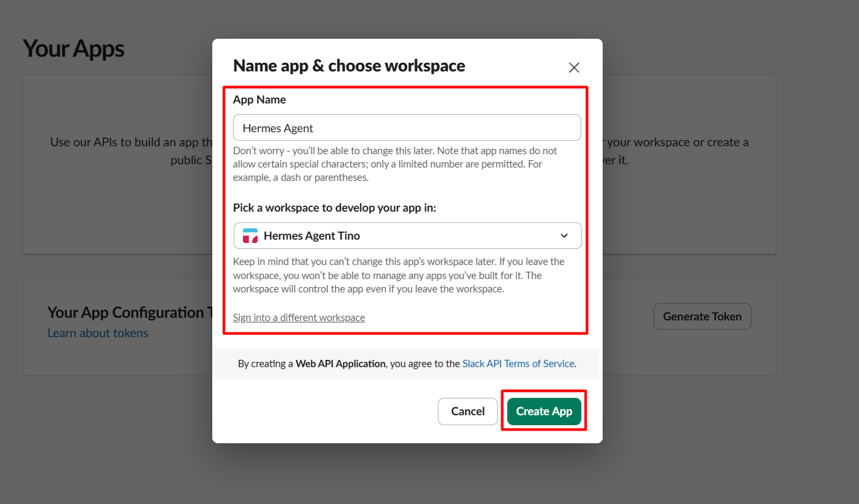The height and width of the screenshot is (504, 859).
Task: Click the Cancel button
Action: [x=468, y=411]
